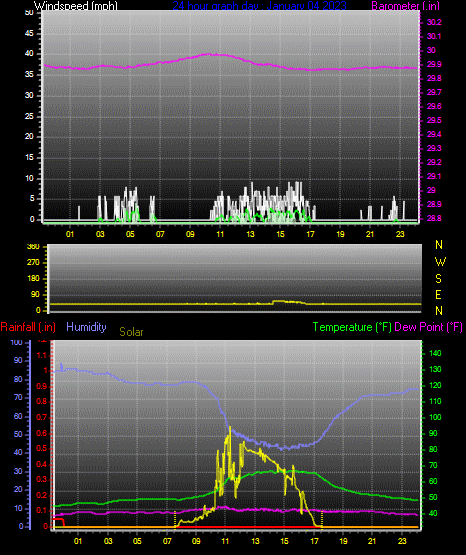
Task: Click humidity scale value 10
Action: click(18, 508)
